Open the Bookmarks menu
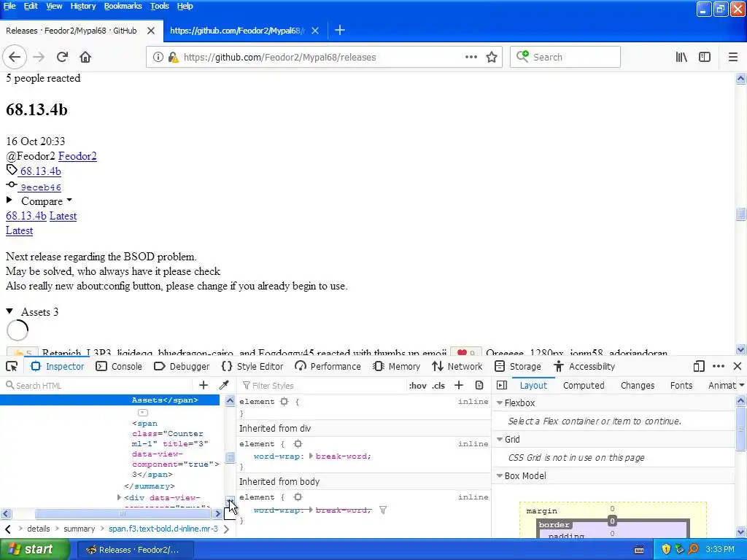The image size is (747, 560). click(123, 6)
